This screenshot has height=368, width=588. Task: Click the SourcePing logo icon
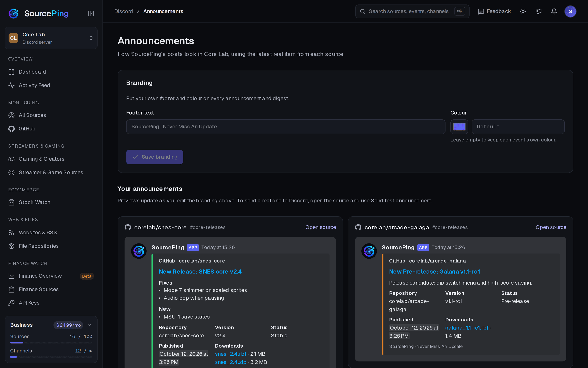13,13
